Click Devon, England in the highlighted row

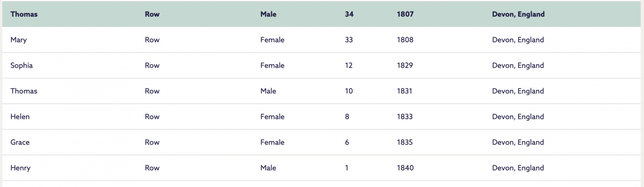(518, 14)
